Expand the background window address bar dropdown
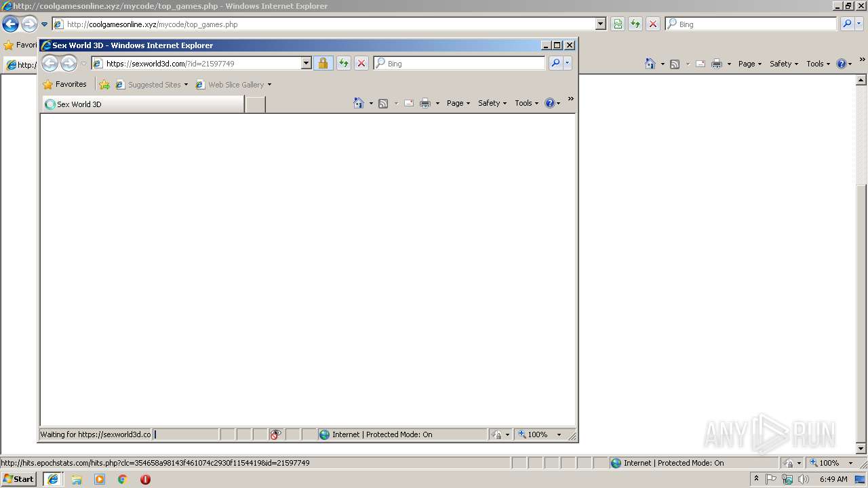 [x=600, y=24]
